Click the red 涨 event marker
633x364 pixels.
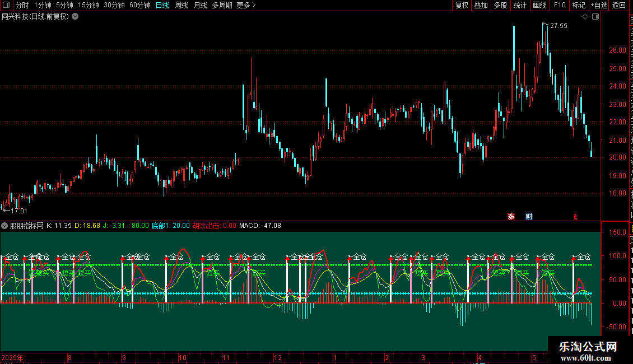click(511, 217)
